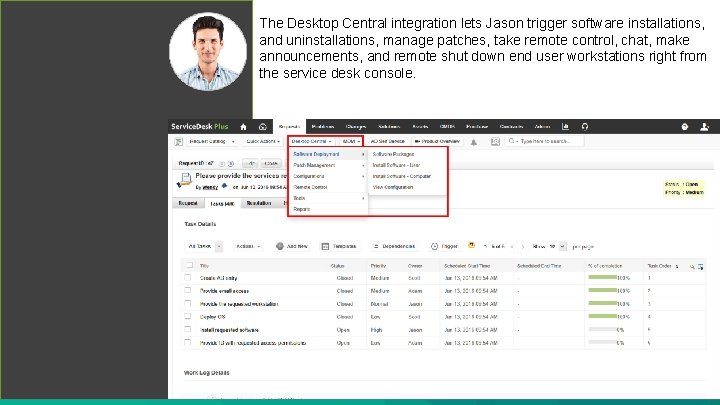Click the plus icon of Add New
The width and height of the screenshot is (720, 405).
click(280, 247)
